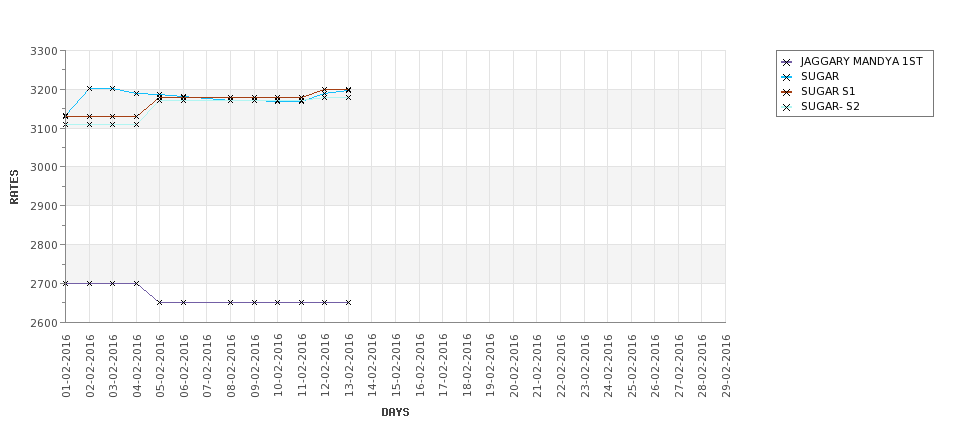
Task: Click the DAYS x-axis title
Action: point(395,412)
